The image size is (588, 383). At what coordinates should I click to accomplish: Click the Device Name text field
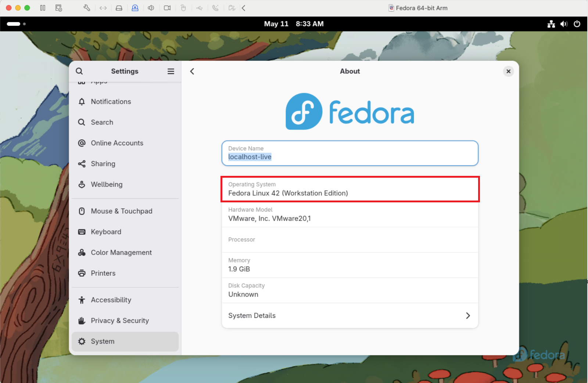(x=350, y=153)
